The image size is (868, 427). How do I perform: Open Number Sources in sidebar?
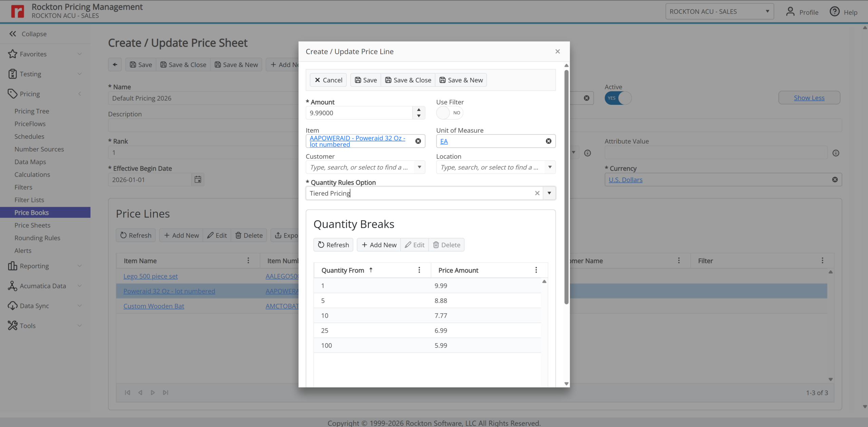coord(39,149)
